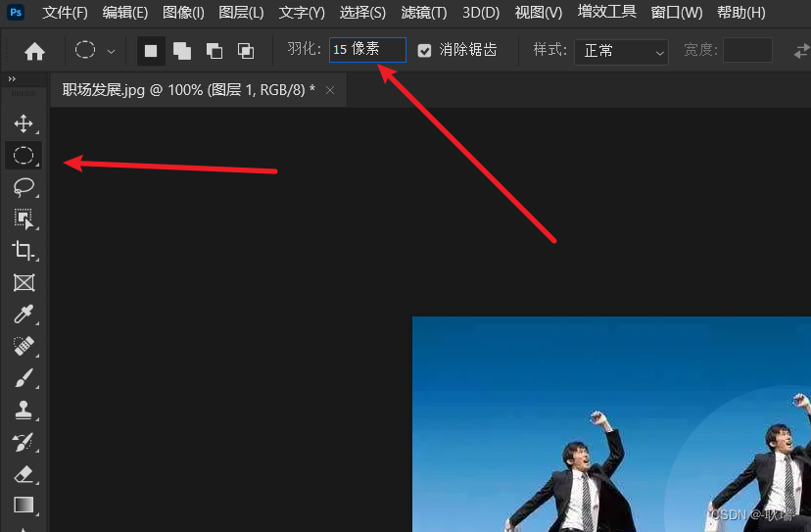This screenshot has height=532, width=811.
Task: Choose Add to selection mode
Action: [182, 51]
